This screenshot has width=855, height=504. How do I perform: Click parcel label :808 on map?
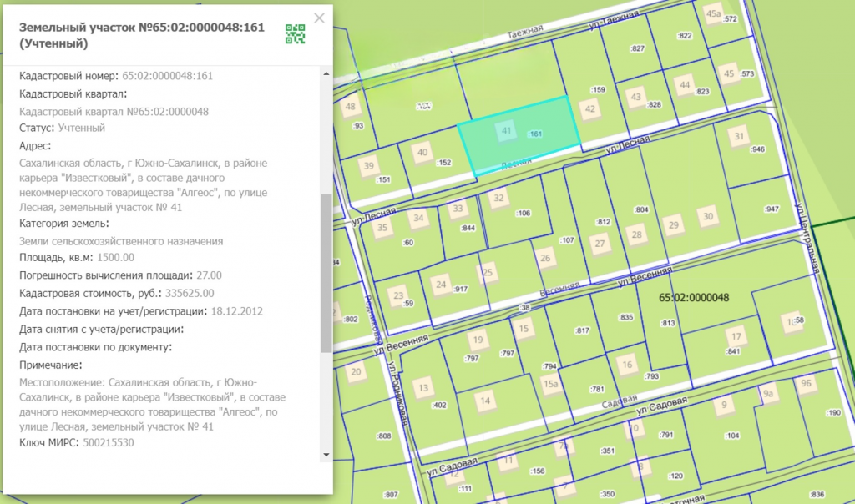(384, 436)
